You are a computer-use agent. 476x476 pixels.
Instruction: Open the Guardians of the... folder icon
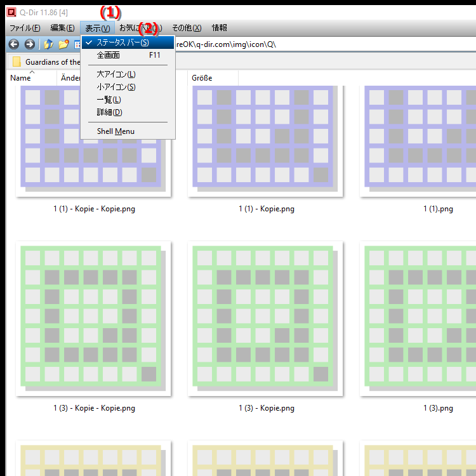[17, 62]
